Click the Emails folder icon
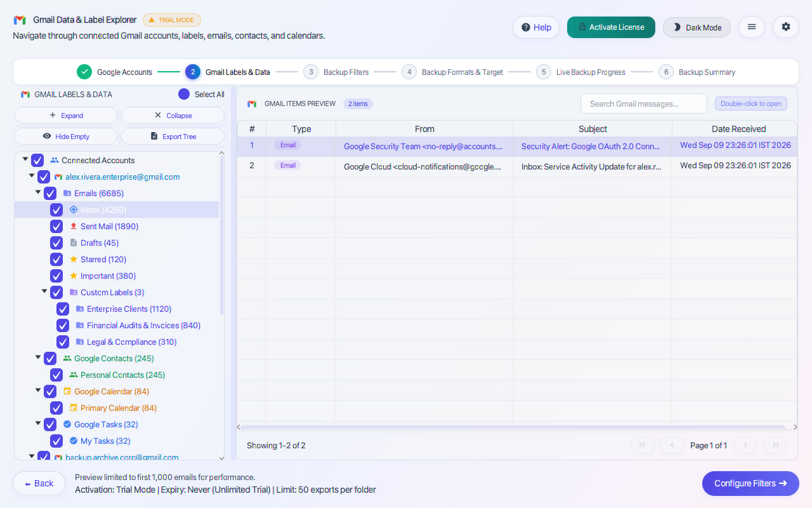The image size is (812, 508). point(67,193)
